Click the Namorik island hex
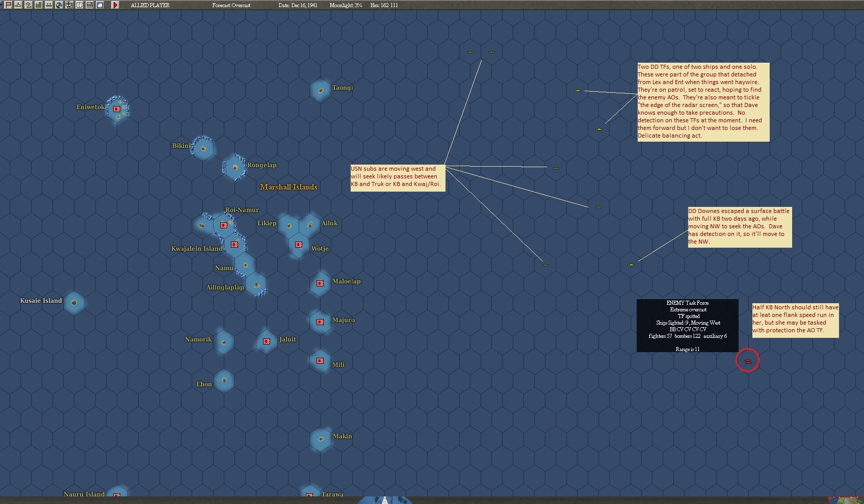The width and height of the screenshot is (864, 504). click(224, 342)
